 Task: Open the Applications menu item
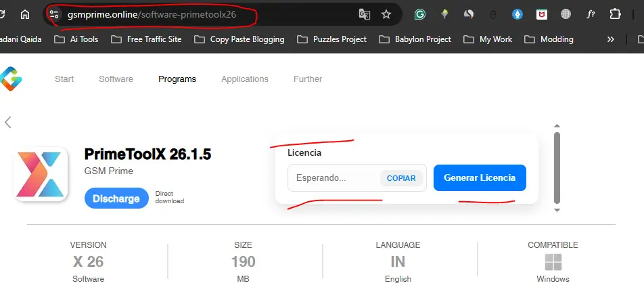click(x=245, y=79)
